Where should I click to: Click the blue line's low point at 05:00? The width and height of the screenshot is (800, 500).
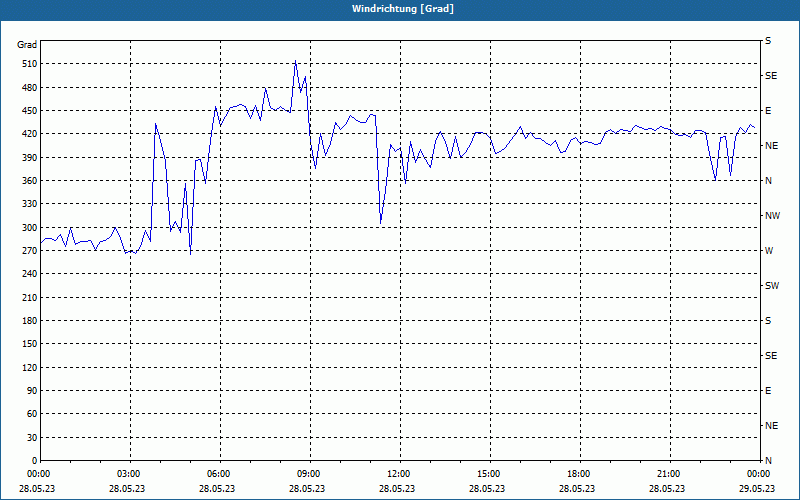point(190,254)
